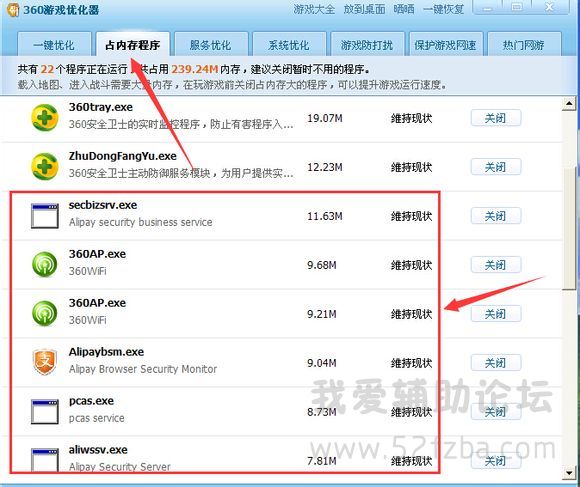Click the scrollbar up arrow

point(569,104)
